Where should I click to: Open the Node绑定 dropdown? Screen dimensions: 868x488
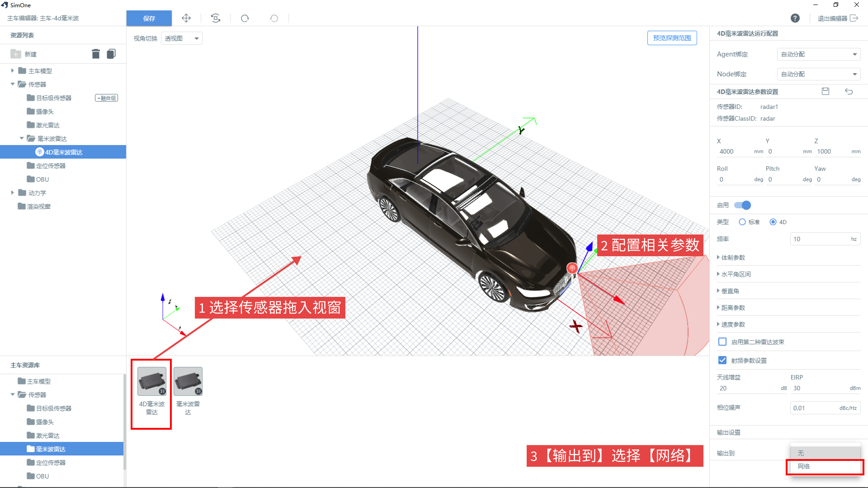pos(818,74)
